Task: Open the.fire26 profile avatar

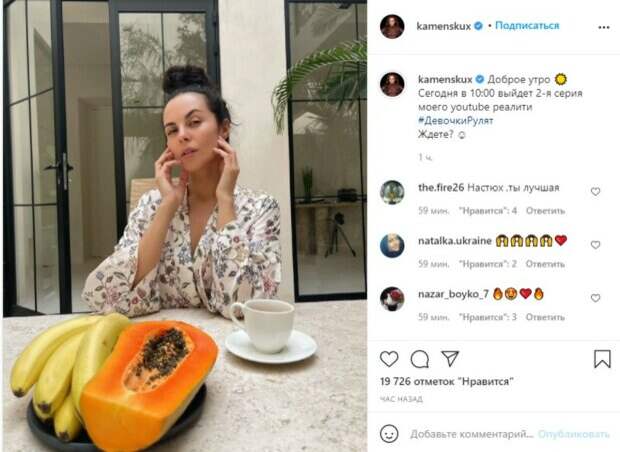Action: click(x=392, y=192)
